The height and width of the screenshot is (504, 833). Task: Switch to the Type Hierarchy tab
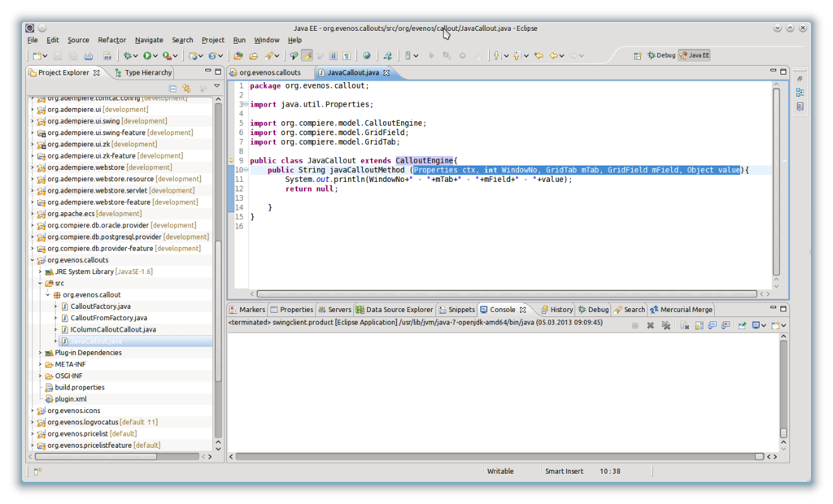pos(147,72)
